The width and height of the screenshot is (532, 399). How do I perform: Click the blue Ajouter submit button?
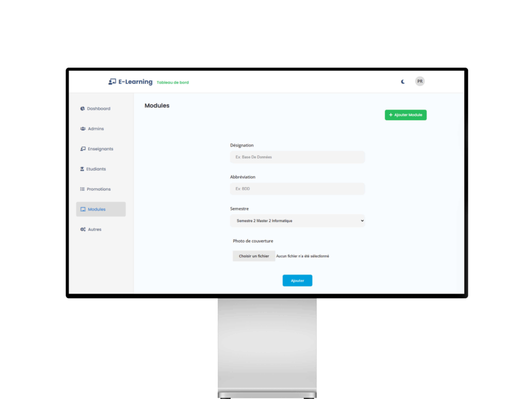(x=297, y=280)
